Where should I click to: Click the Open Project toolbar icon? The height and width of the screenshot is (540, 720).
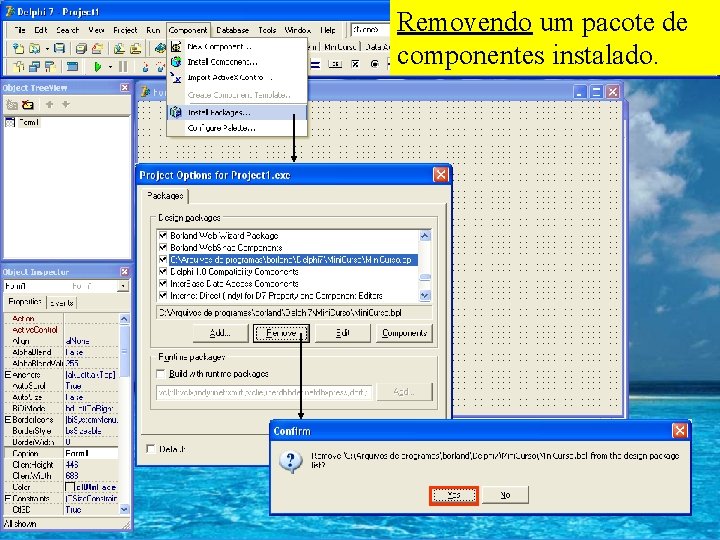point(97,48)
